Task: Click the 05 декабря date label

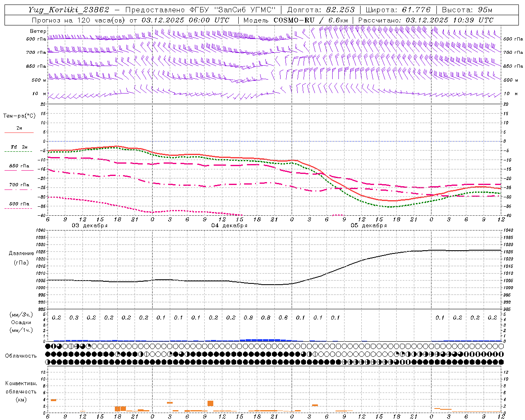Action: [369, 226]
